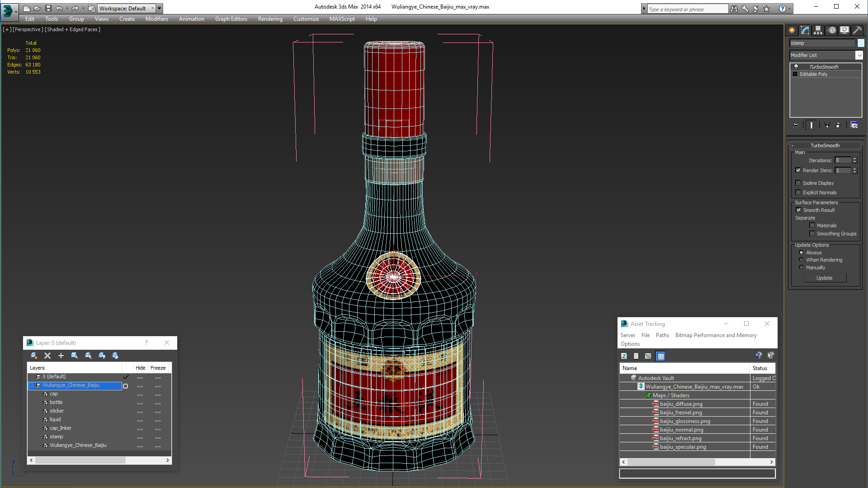Screen dimensions: 868x488
Task: Enable Separate by Materials checkbox
Action: click(x=812, y=225)
